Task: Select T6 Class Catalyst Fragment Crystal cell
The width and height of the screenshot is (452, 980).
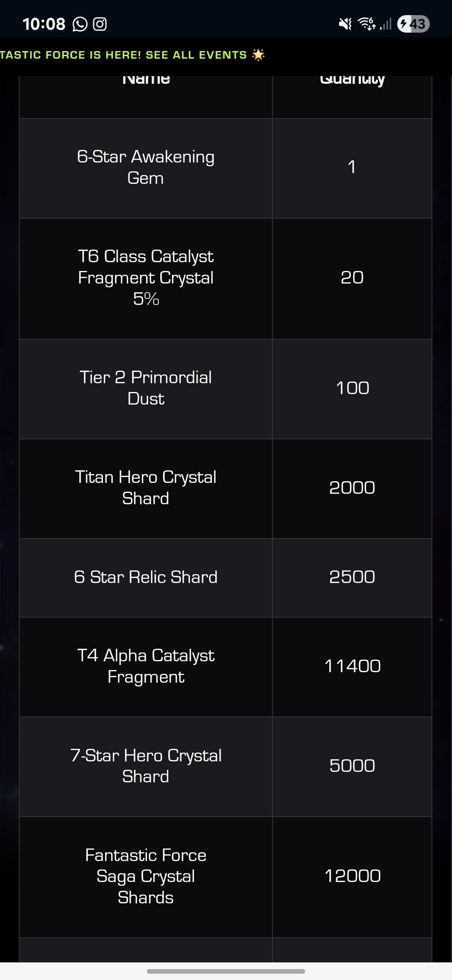Action: point(146,279)
